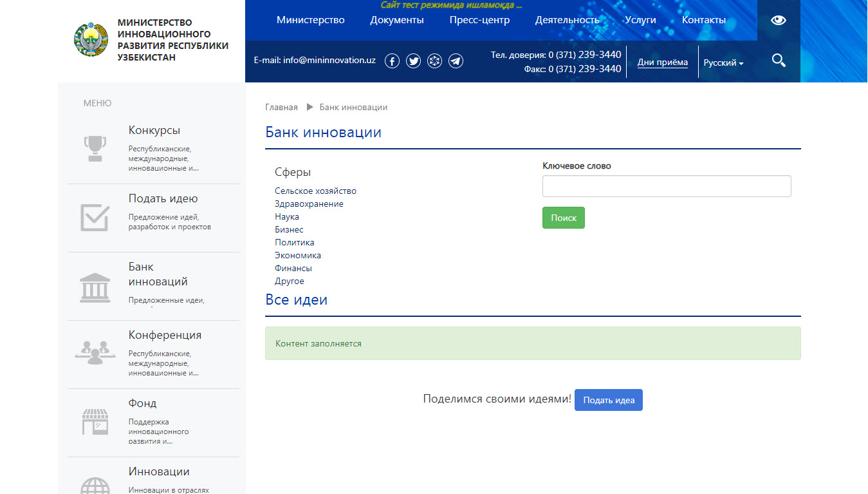Go to Главная breadcrumb link
Screen dimensions: 868x494
click(281, 108)
